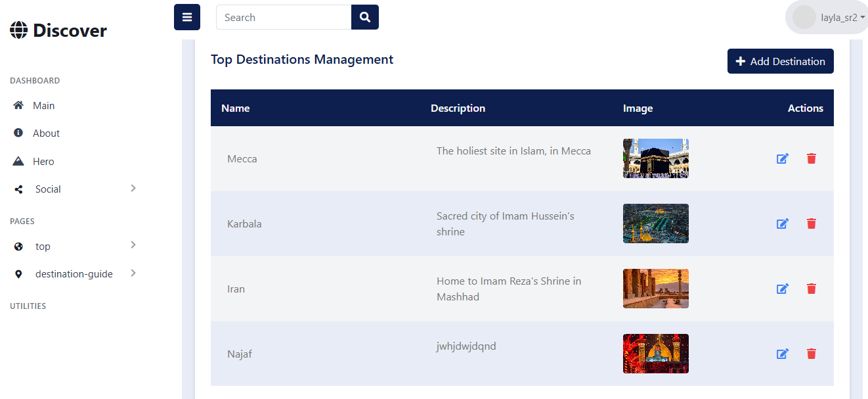Screen dimensions: 868x399
Task: Go to the About menu item
Action: [46, 133]
